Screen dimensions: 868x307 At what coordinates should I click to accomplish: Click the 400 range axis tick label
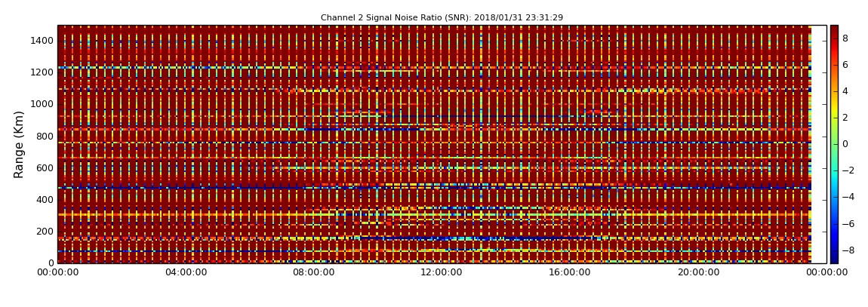(44, 200)
